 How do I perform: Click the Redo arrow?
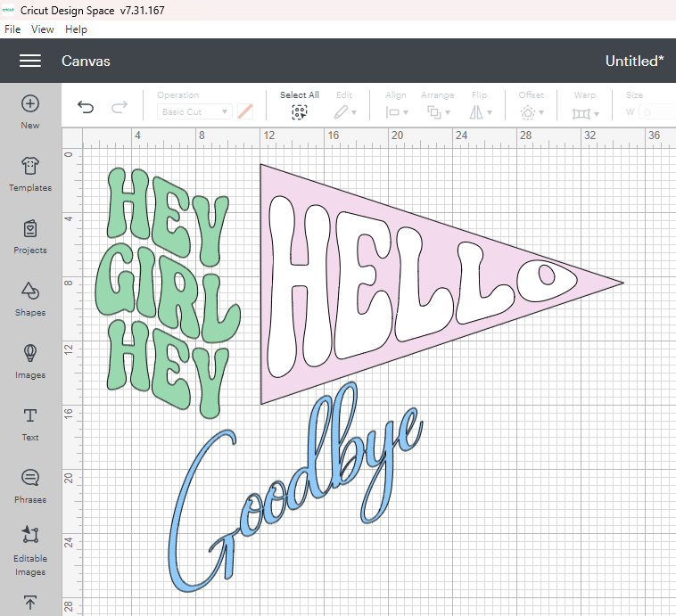pyautogui.click(x=119, y=108)
